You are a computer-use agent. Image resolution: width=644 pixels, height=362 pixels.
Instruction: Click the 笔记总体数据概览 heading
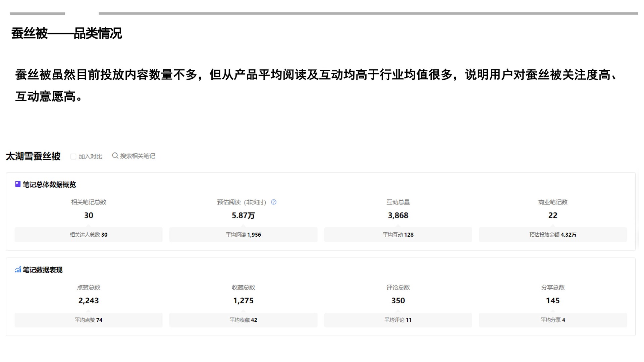click(49, 185)
